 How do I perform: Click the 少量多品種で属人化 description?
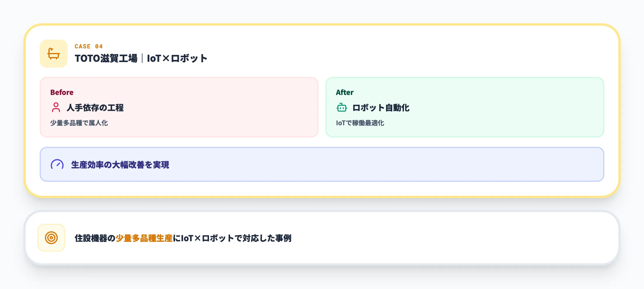(x=79, y=123)
